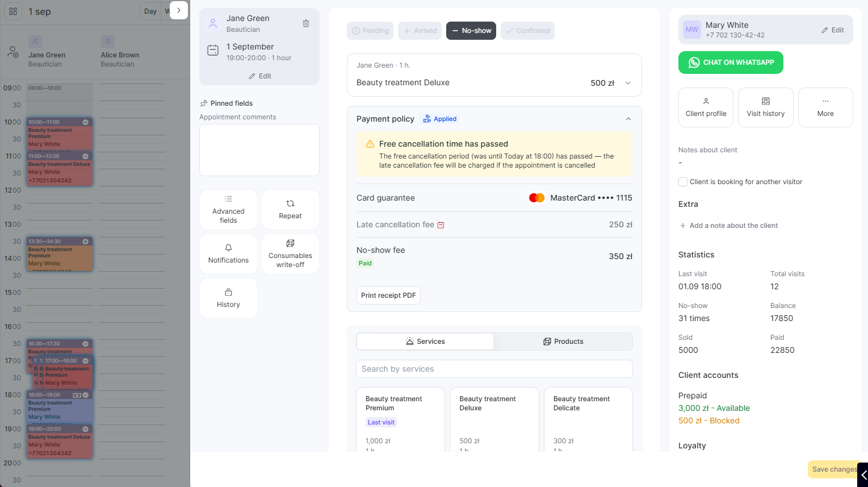Image resolution: width=868 pixels, height=487 pixels.
Task: Open the 19:00—20:00 Deluxe appointment
Action: [60, 442]
